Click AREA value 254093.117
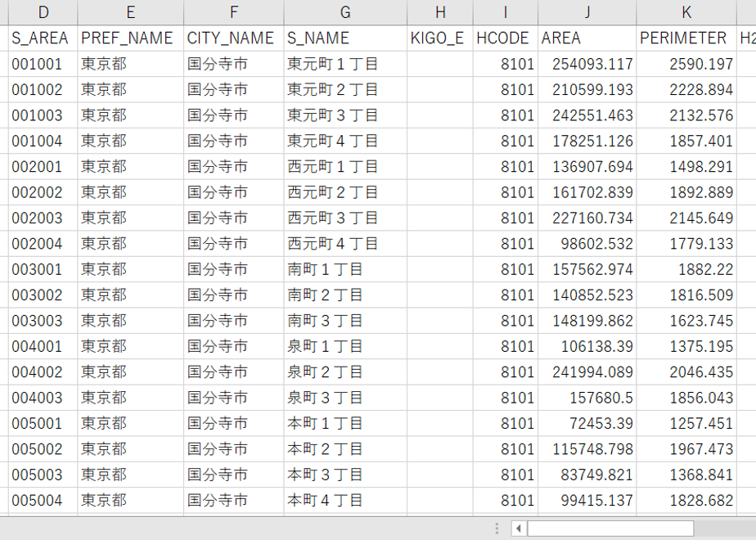Viewport: 756px width, 540px height. [587, 64]
